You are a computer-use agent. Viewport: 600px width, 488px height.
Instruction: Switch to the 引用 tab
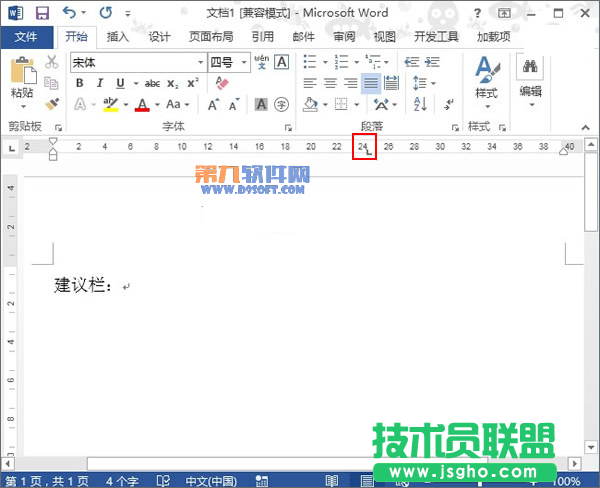pyautogui.click(x=262, y=37)
